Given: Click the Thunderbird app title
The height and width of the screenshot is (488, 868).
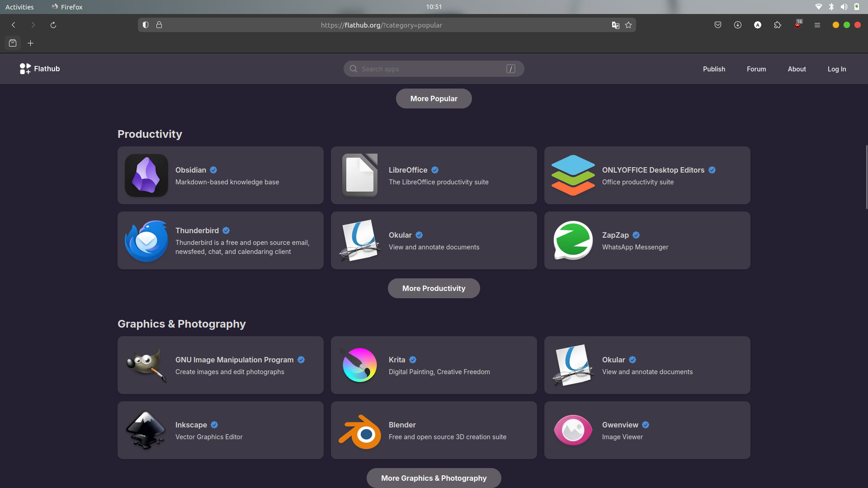Looking at the screenshot, I should tap(197, 230).
